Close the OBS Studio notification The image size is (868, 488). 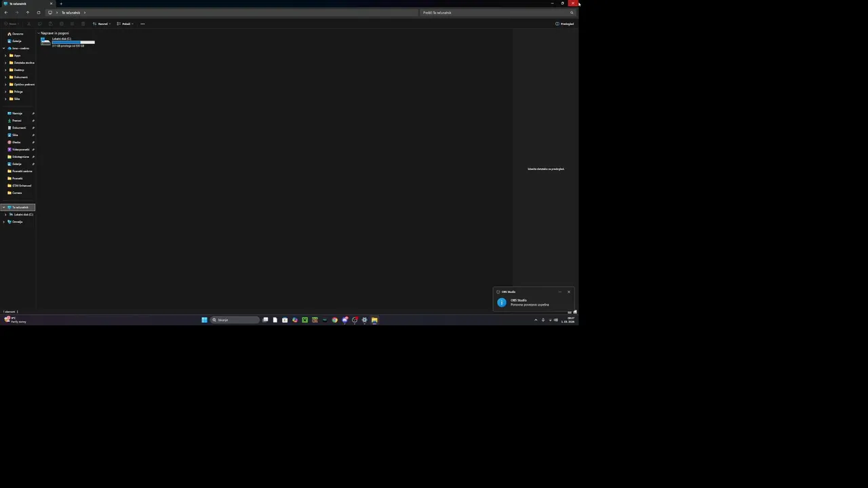[569, 292]
